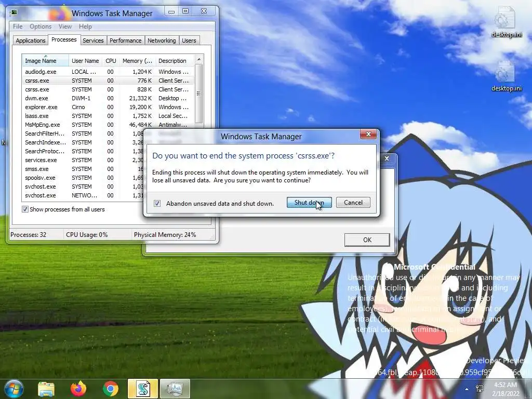Switch to the Performance tab
Screen dimensions: 532x399
(x=126, y=41)
